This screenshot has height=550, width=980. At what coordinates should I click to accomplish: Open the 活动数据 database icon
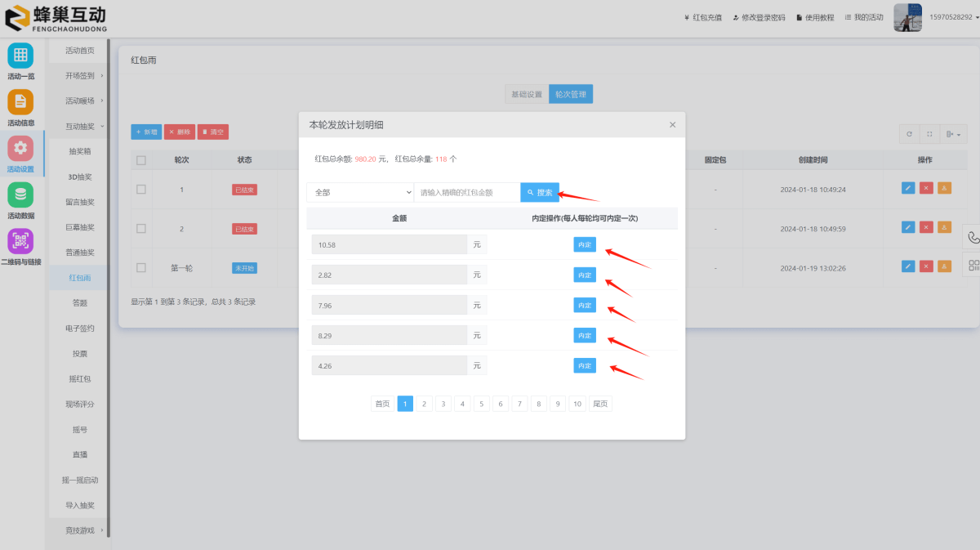coord(20,195)
